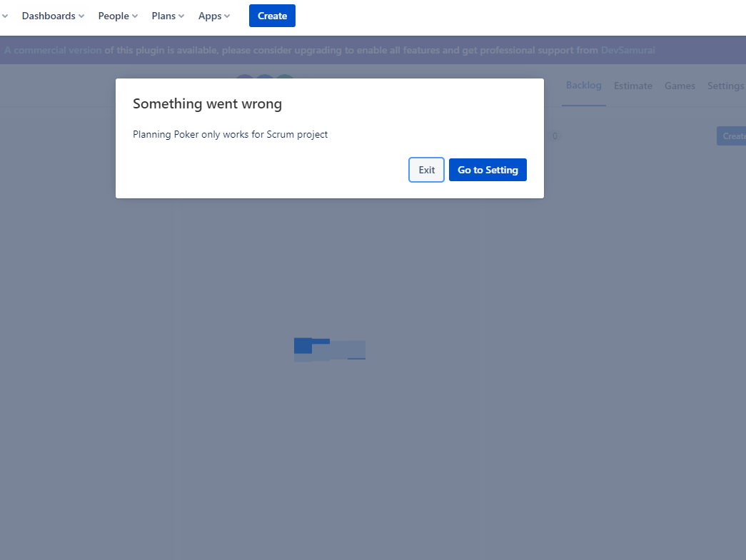Screen dimensions: 746x560
Task: Select 'Planning Poker only works for Scrum project' text
Action: coord(231,135)
